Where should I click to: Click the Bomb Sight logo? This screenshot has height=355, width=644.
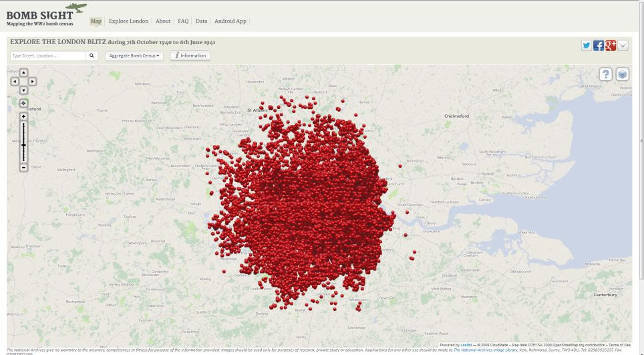[46, 15]
